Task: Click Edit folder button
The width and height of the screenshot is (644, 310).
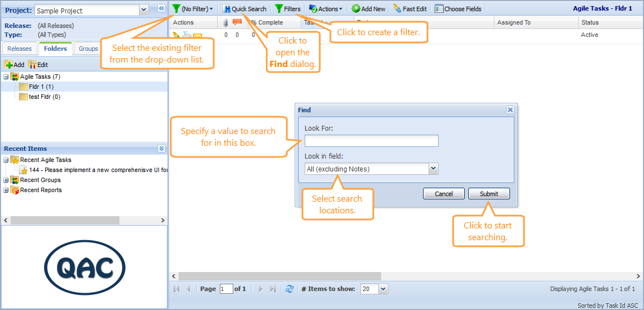Action: click(x=38, y=65)
